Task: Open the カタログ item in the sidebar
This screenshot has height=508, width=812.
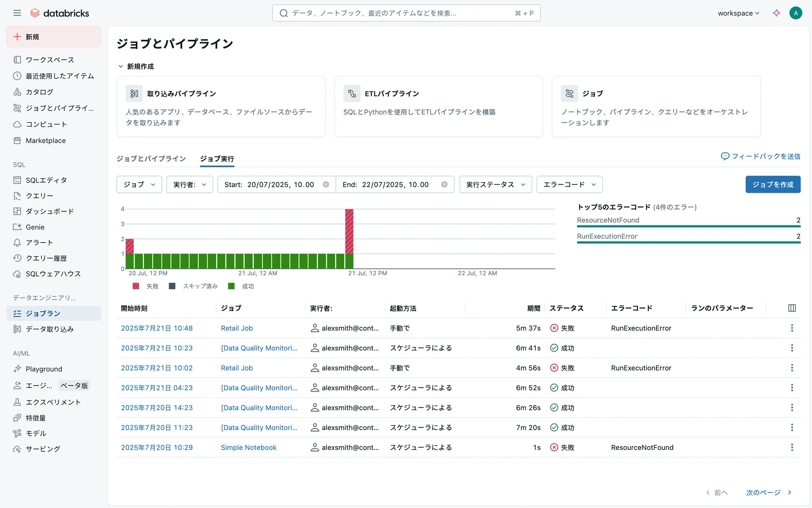Action: click(39, 92)
